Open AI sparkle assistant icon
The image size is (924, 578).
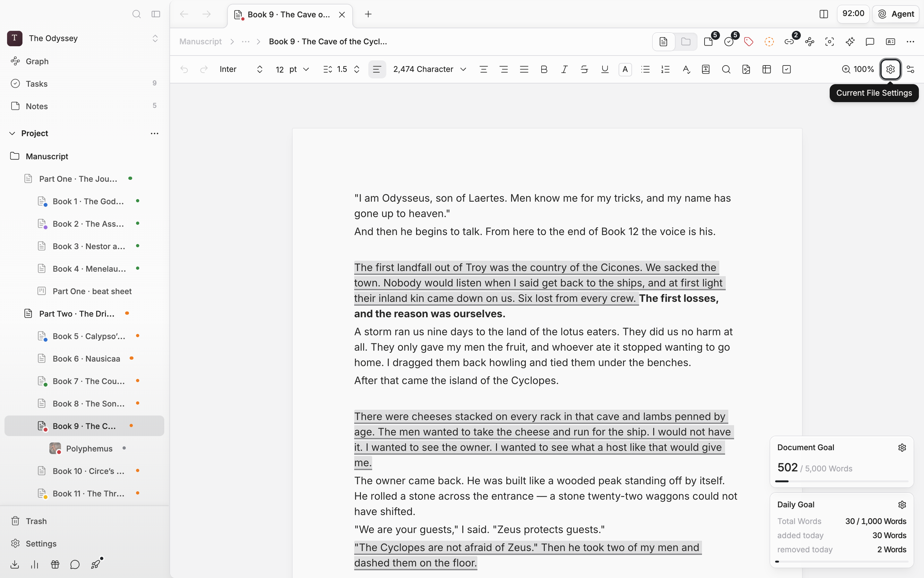coord(850,42)
